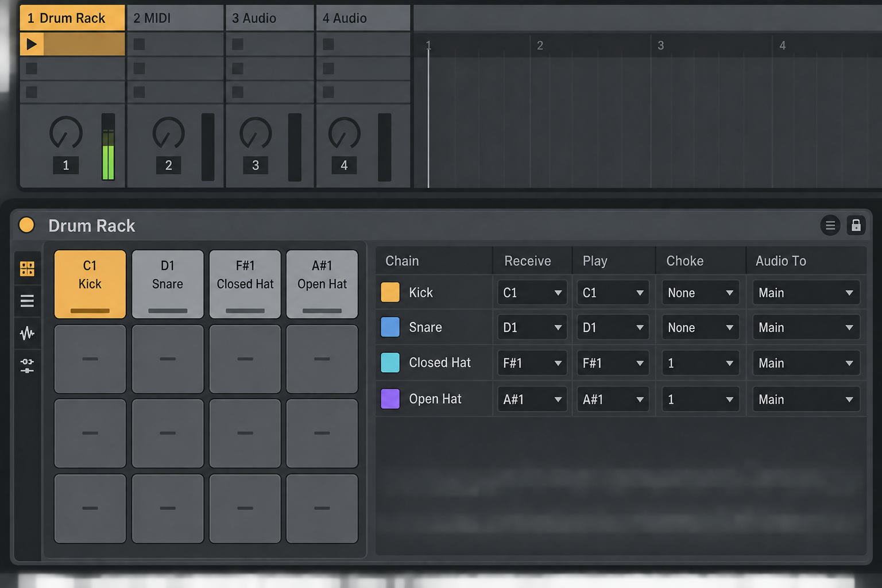Viewport: 882px width, 588px height.
Task: Click track activator number 2
Action: tap(168, 165)
